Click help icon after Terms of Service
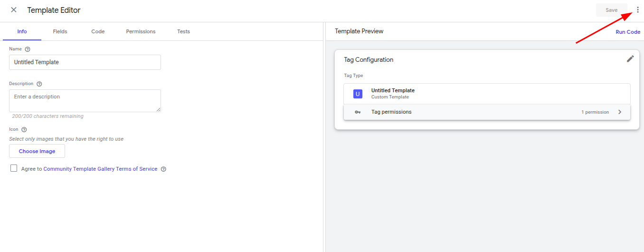This screenshot has height=252, width=644. (163, 169)
